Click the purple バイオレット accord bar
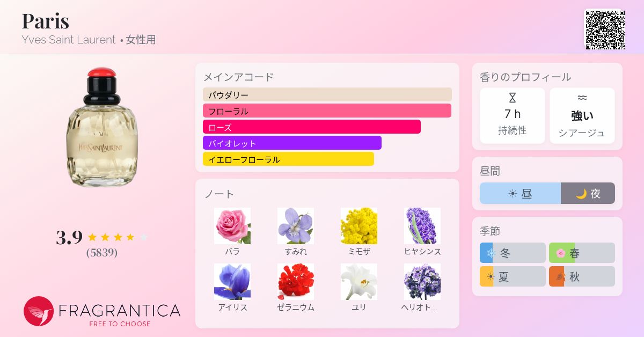 292,143
